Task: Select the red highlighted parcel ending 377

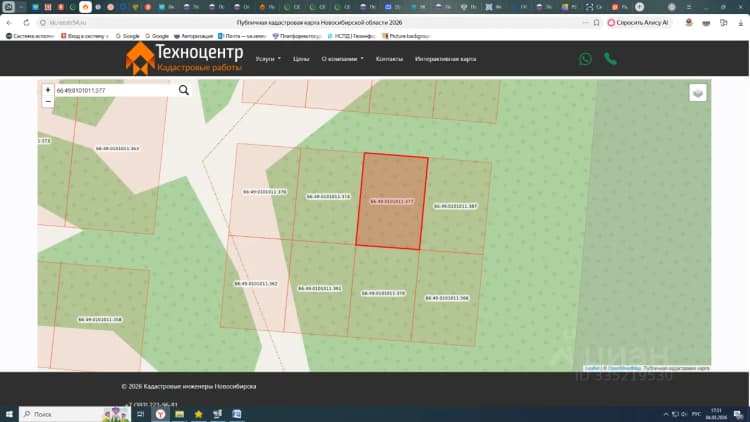Action: [x=392, y=201]
